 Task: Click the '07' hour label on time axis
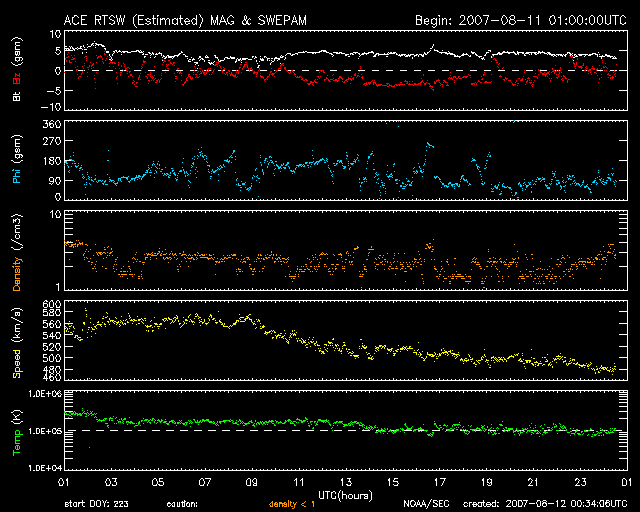point(205,483)
